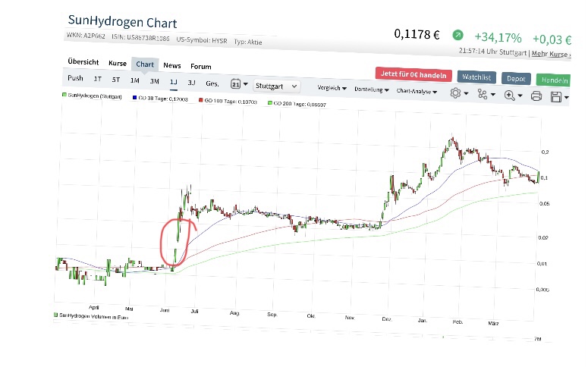The height and width of the screenshot is (367, 588).
Task: Click the 0,05 price axis label
Action: click(x=544, y=203)
